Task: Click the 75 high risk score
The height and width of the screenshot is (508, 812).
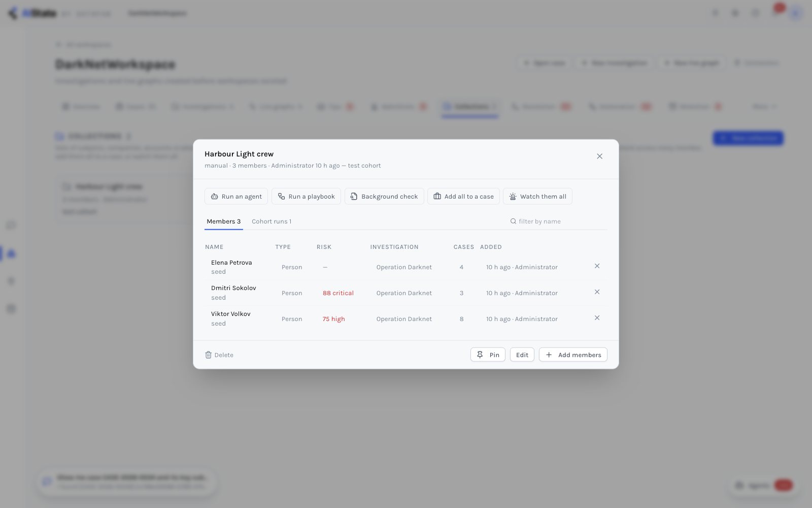Action: tap(333, 319)
